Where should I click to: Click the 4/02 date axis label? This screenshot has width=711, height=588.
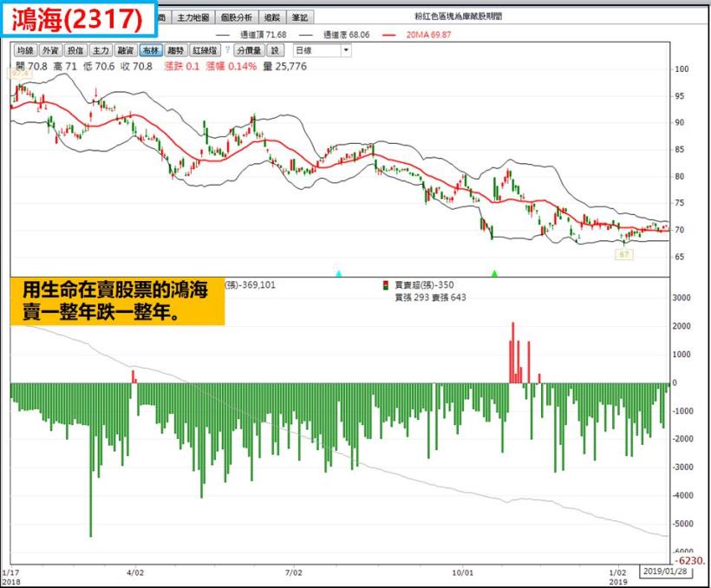pyautogui.click(x=135, y=572)
